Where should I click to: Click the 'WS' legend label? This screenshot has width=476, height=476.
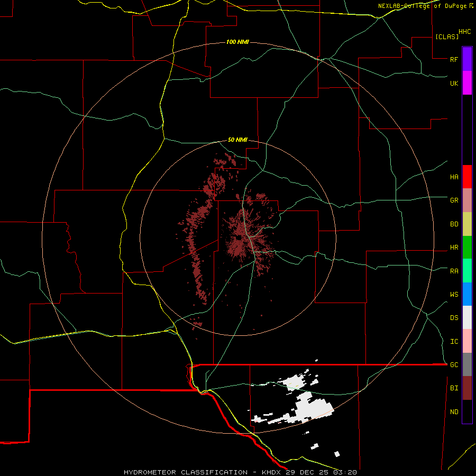pyautogui.click(x=454, y=295)
